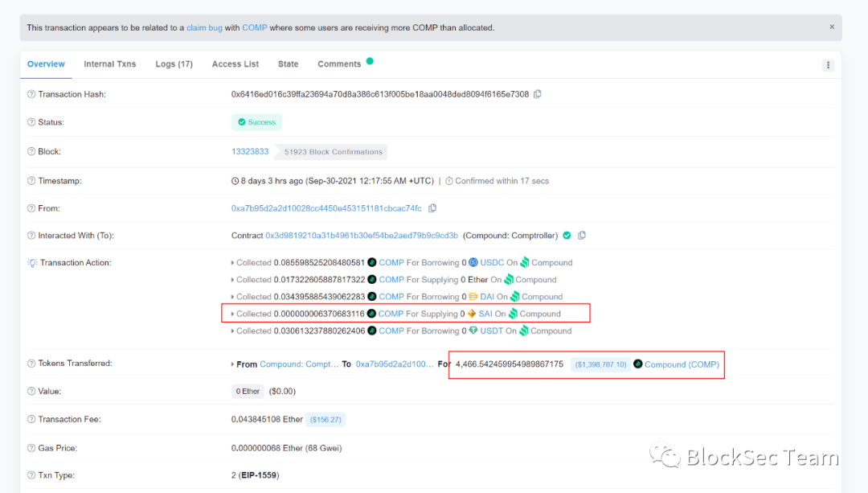Copy the Comptroller contract address
The image size is (868, 493).
coord(582,236)
